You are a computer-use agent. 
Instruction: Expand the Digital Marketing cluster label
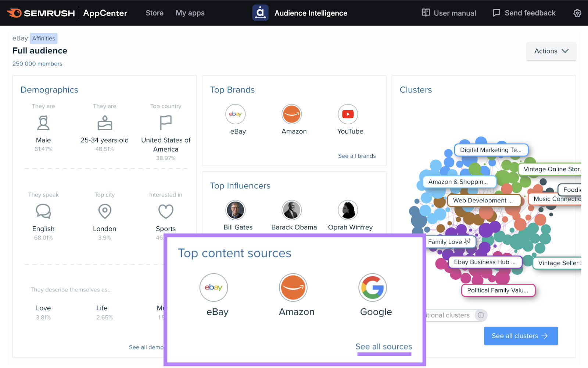(491, 150)
